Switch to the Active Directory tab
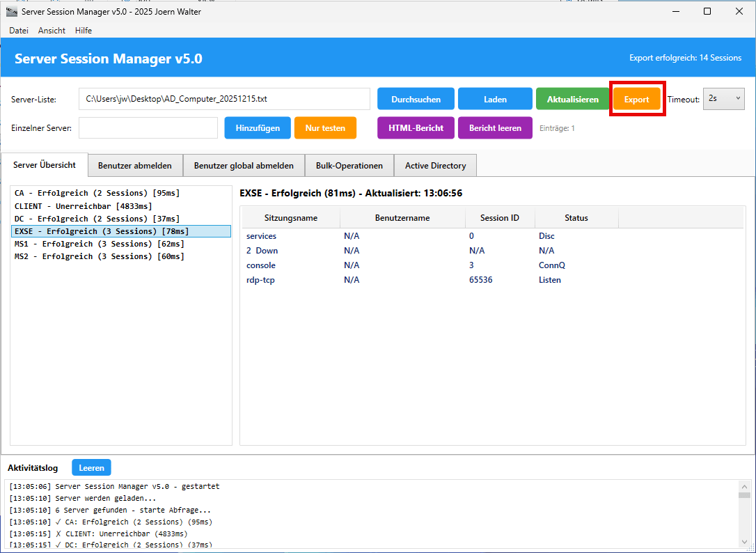 435,166
